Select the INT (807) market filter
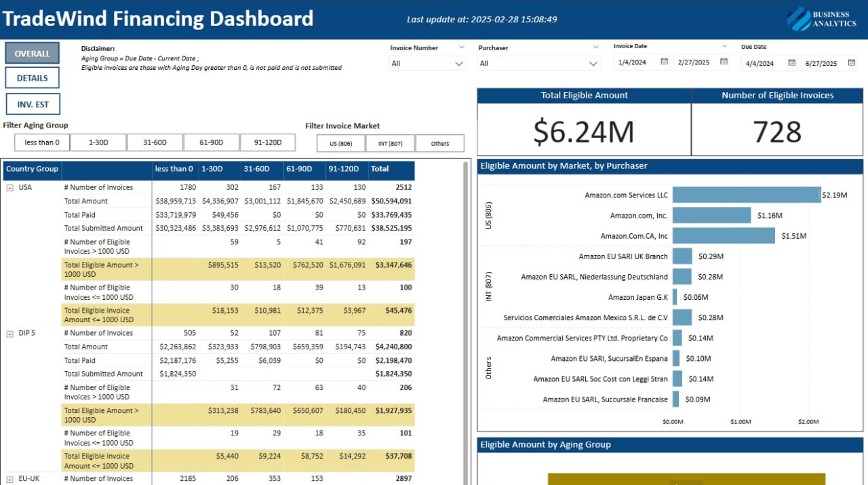Screen dimensions: 868x485 (x=391, y=143)
